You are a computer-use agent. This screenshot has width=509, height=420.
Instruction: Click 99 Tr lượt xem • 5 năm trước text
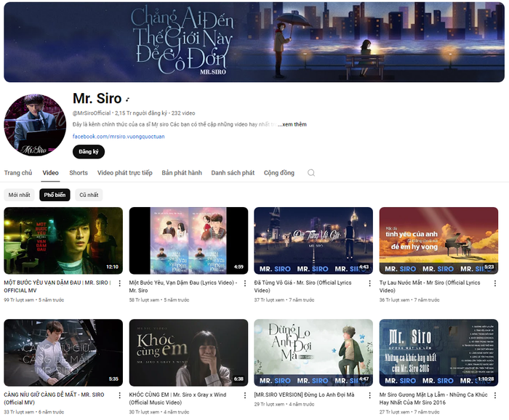[33, 300]
